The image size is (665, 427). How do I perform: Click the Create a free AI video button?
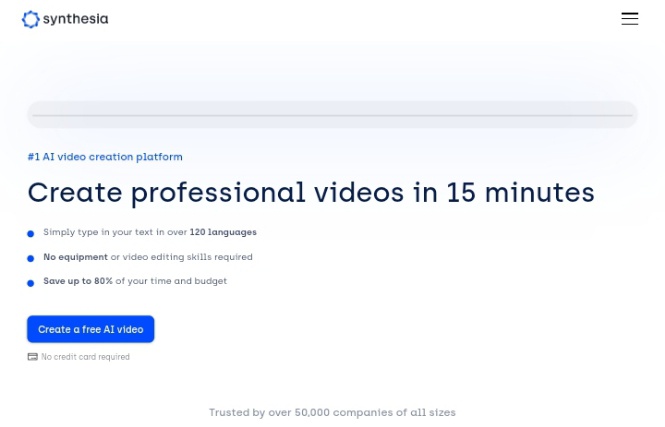pyautogui.click(x=91, y=329)
